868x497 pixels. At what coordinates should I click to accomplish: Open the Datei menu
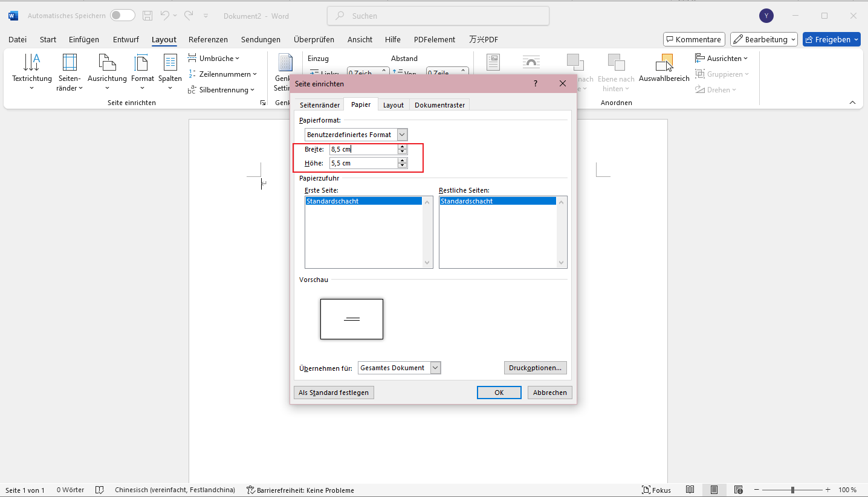pos(18,39)
